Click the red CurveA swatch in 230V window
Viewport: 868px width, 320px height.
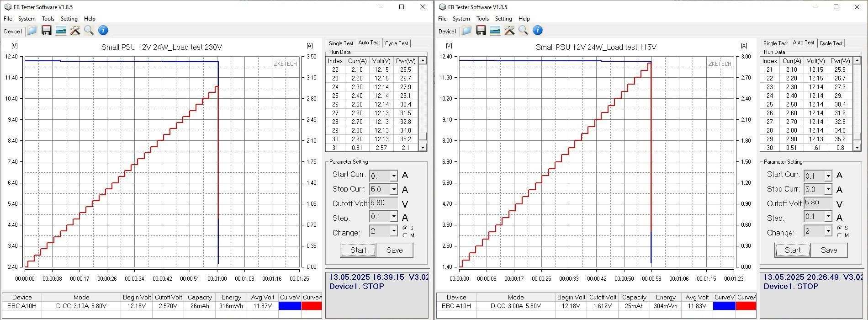pyautogui.click(x=312, y=306)
